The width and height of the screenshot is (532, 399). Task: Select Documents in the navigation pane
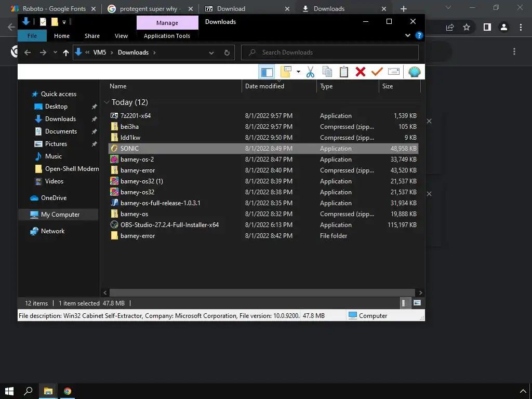[61, 131]
